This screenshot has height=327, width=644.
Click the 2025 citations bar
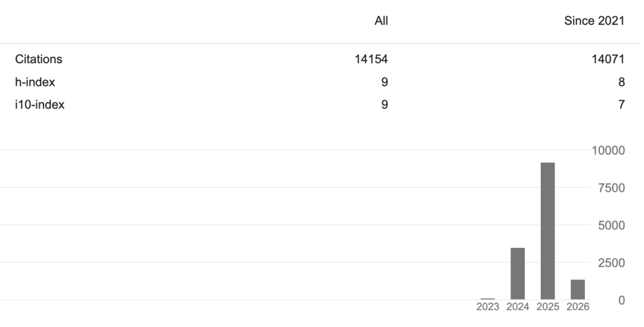547,231
